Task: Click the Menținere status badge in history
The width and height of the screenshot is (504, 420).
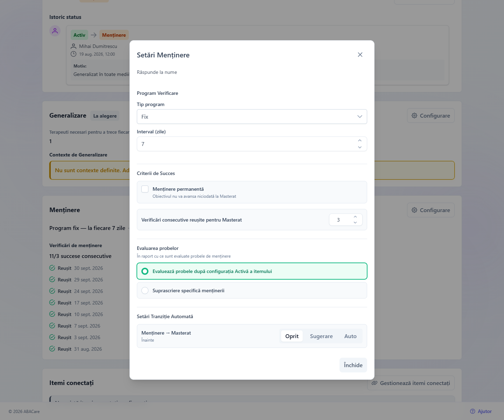Action: coord(114,35)
